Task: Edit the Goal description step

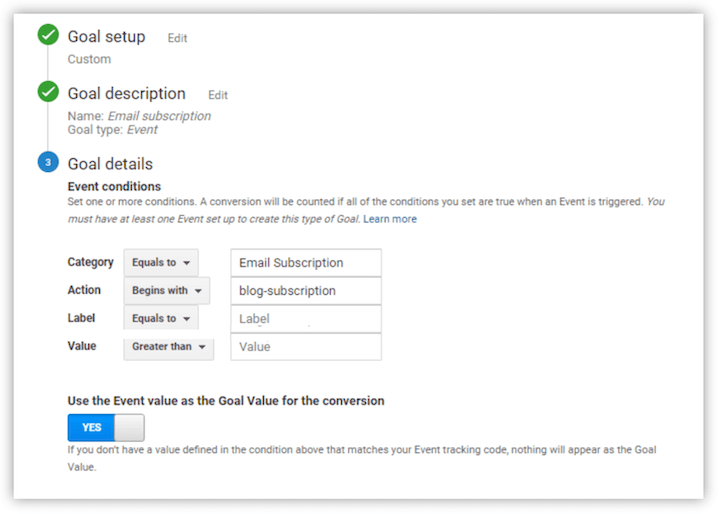Action: coord(218,95)
